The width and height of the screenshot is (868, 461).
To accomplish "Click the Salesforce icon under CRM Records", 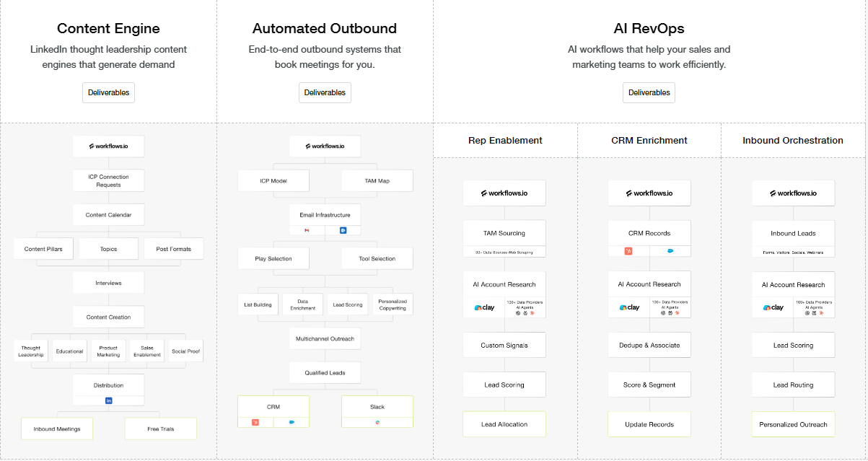I will click(x=670, y=250).
